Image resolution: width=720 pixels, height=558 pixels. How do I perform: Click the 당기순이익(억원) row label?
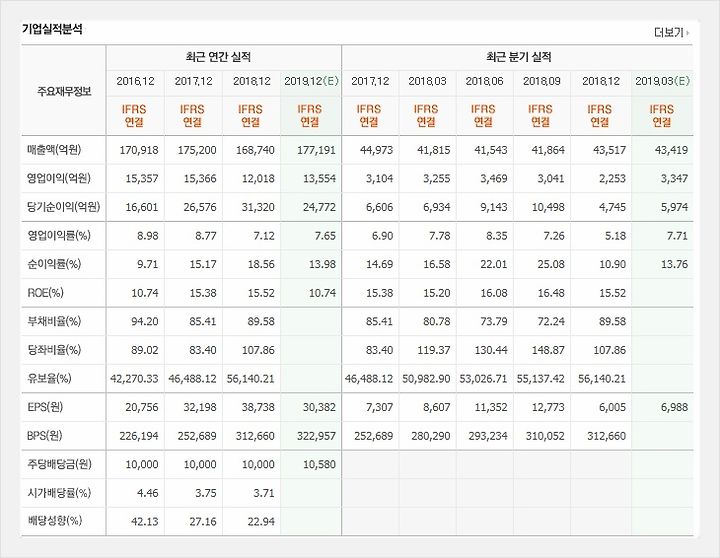[x=63, y=207]
